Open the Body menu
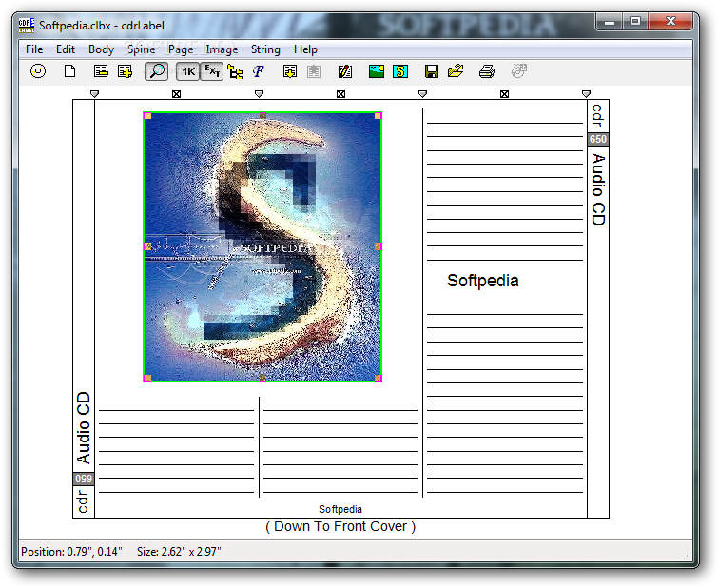The image size is (719, 588). [101, 49]
